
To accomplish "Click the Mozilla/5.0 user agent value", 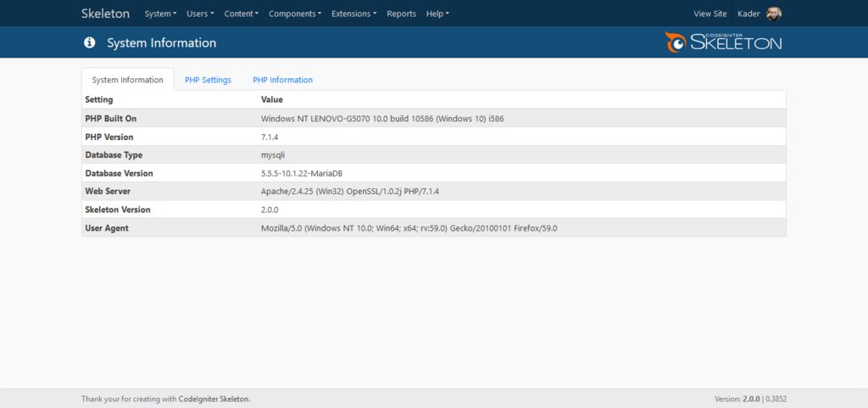I will (x=409, y=227).
